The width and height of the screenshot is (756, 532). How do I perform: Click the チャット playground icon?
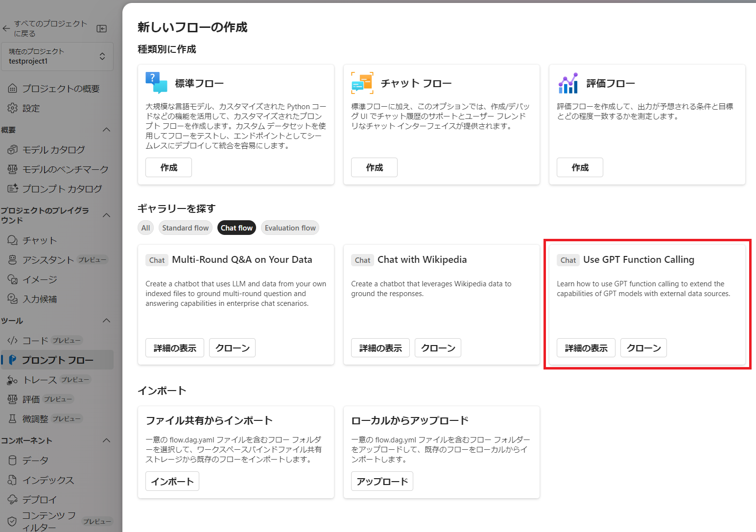coord(12,240)
